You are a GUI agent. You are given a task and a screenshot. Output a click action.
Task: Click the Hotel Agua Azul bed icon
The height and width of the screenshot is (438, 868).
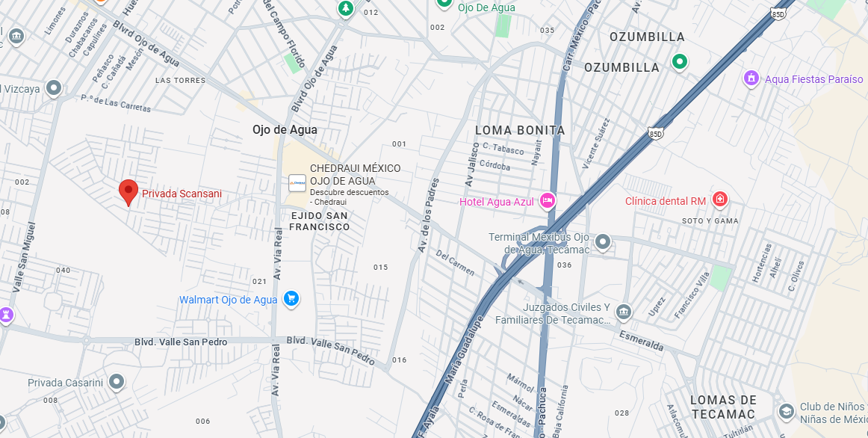click(548, 200)
